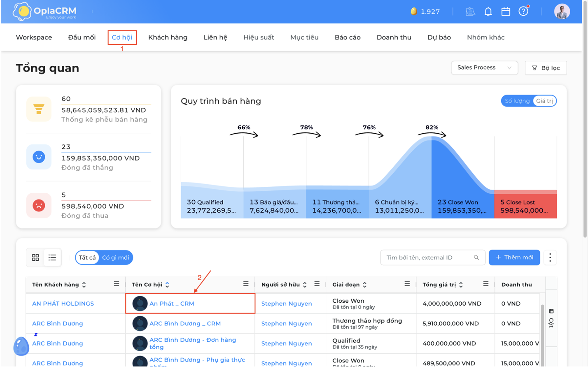Viewport: 588px width, 371px height.
Task: Click the gold coin balance icon
Action: pos(414,12)
